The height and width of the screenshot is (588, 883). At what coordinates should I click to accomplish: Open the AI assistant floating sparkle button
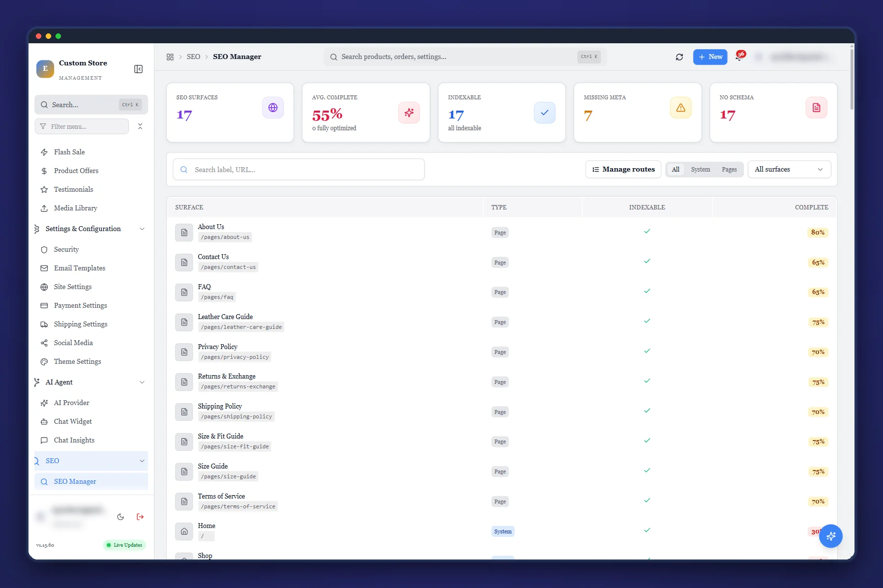[x=831, y=536]
